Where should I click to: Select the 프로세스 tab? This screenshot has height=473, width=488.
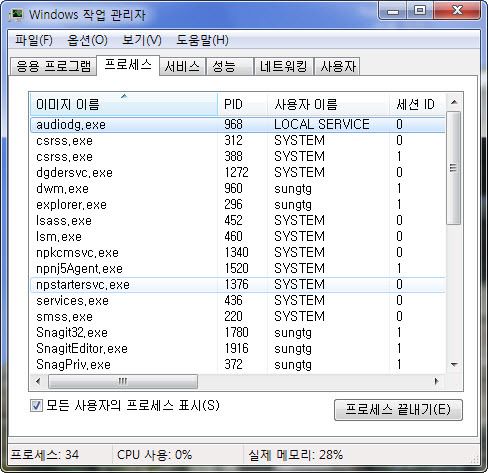[128, 65]
